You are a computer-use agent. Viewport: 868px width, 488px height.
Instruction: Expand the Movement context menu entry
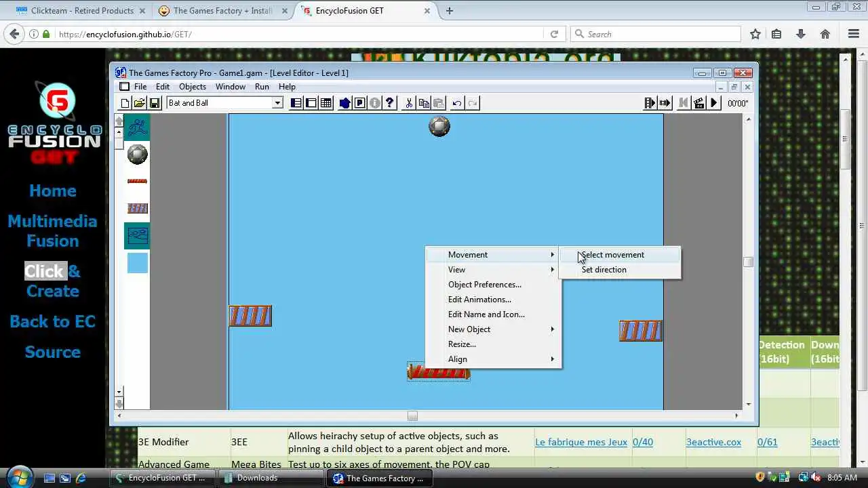coord(492,255)
